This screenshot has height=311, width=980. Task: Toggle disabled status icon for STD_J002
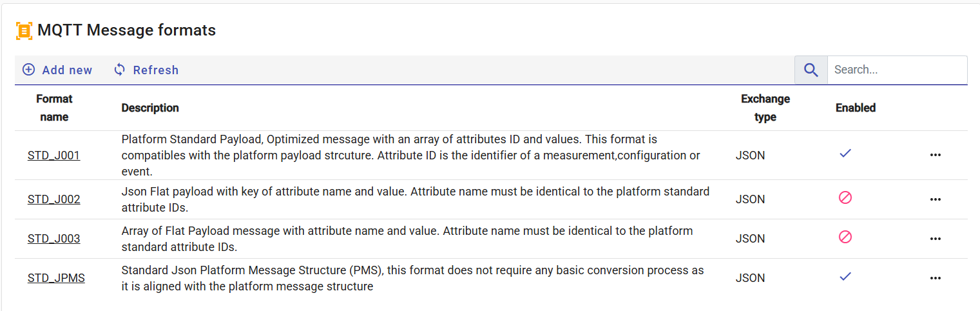[845, 198]
